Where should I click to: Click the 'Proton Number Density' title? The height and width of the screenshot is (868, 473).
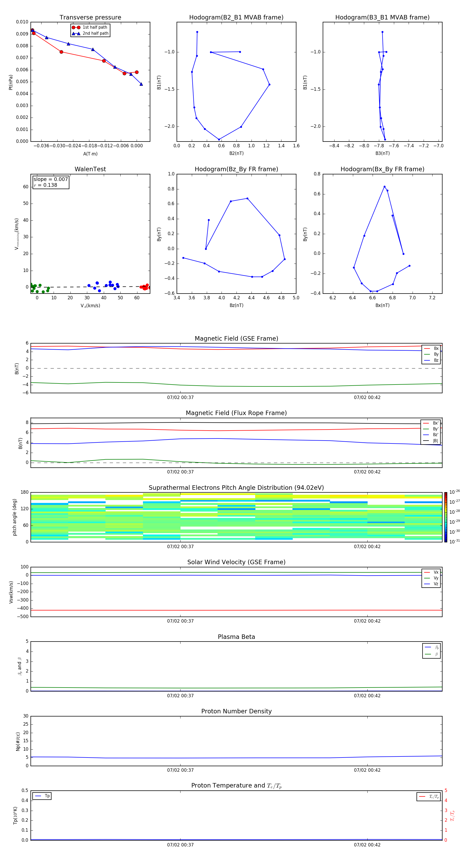236,711
